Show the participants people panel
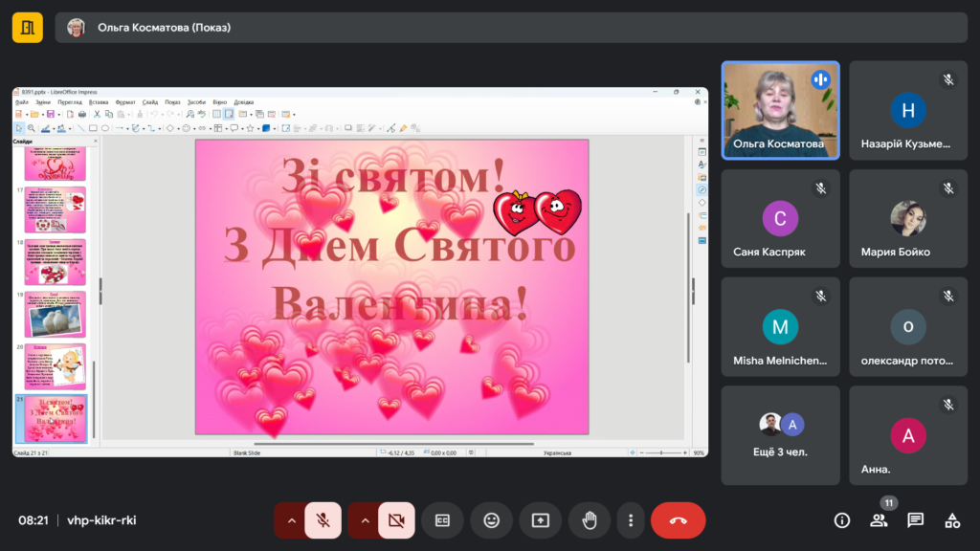The image size is (980, 551). point(879,520)
